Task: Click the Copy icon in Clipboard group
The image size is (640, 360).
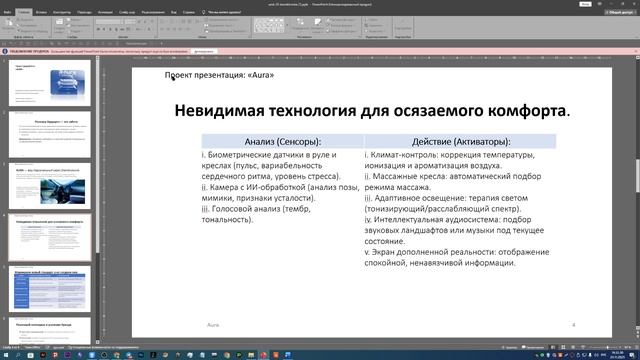Action: 18,25
